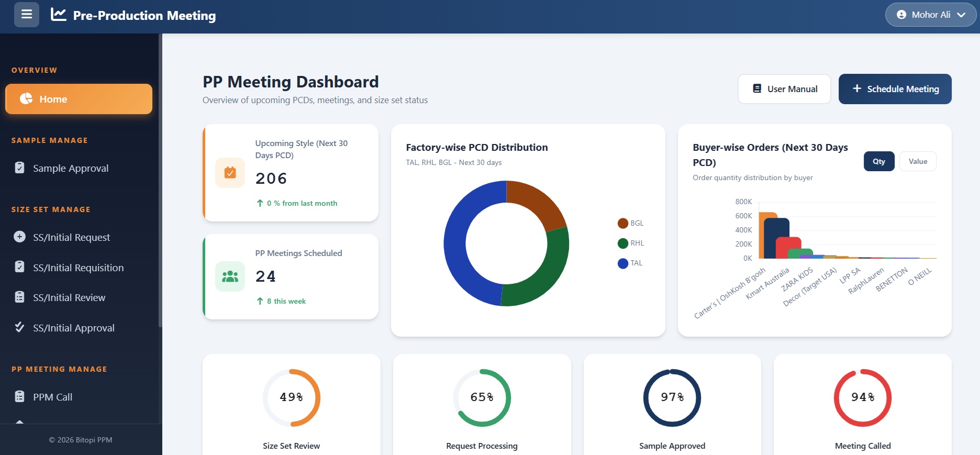Image resolution: width=980 pixels, height=455 pixels.
Task: Open SS/Initial Review in sidebar
Action: coord(79,297)
